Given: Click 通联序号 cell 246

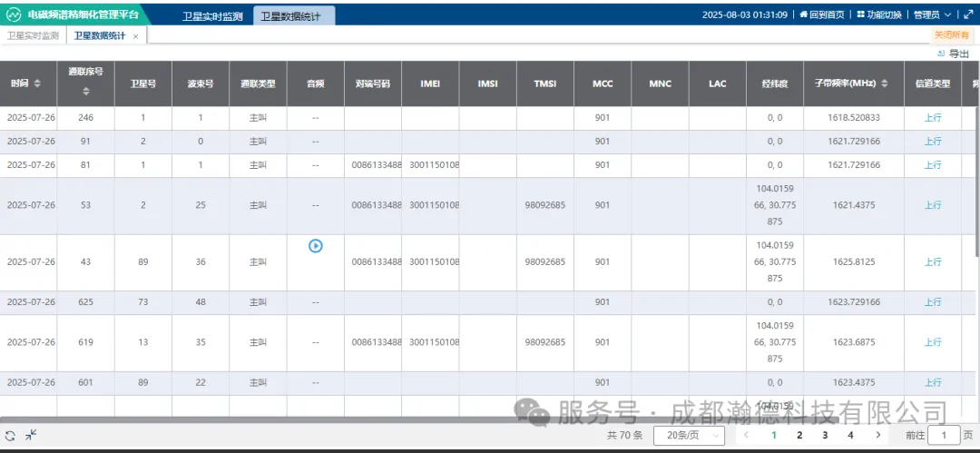Looking at the screenshot, I should click(85, 118).
